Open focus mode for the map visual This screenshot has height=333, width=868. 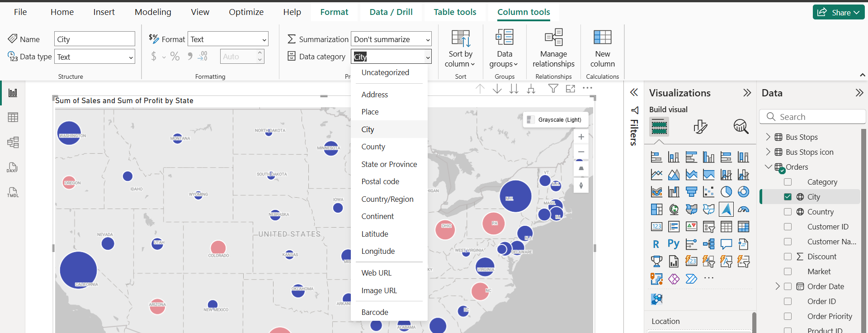click(571, 89)
